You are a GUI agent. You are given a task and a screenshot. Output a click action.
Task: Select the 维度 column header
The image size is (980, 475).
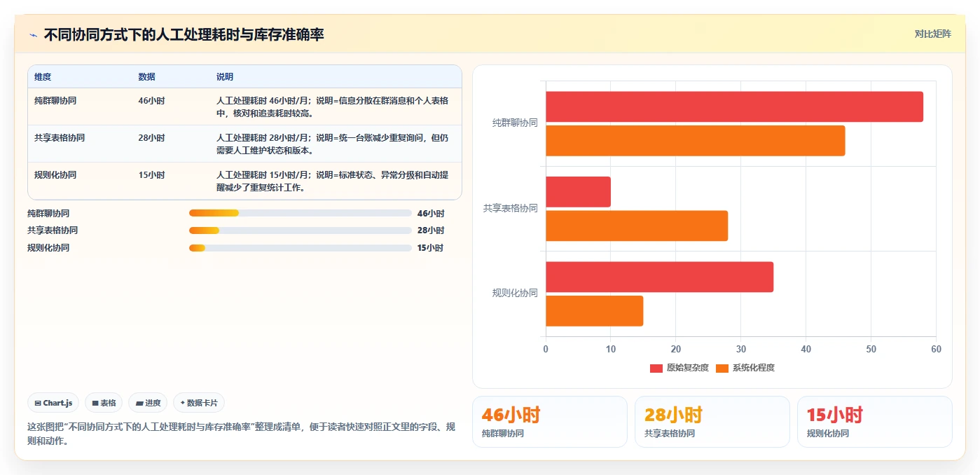[43, 77]
